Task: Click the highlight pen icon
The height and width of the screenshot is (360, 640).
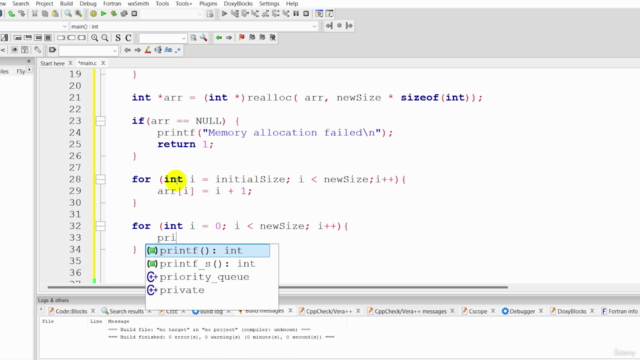Action: pos(148,50)
